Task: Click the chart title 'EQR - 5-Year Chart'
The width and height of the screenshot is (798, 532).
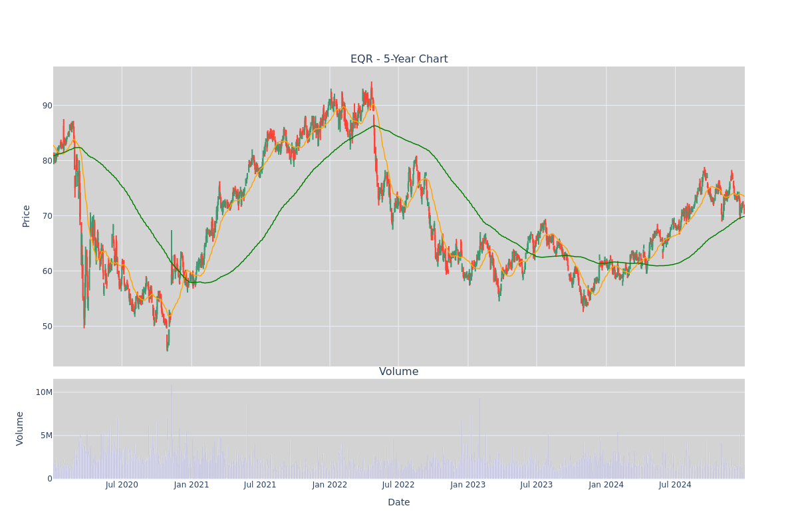Action: click(x=399, y=59)
